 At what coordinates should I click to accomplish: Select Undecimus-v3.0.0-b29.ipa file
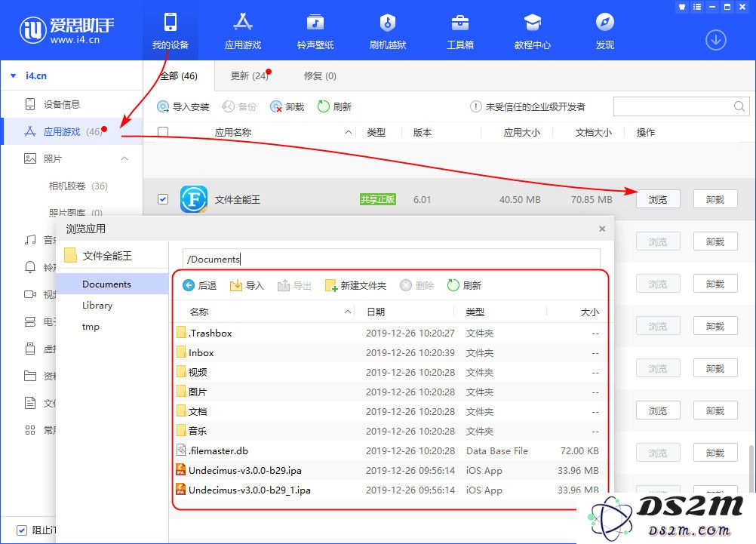point(388,470)
